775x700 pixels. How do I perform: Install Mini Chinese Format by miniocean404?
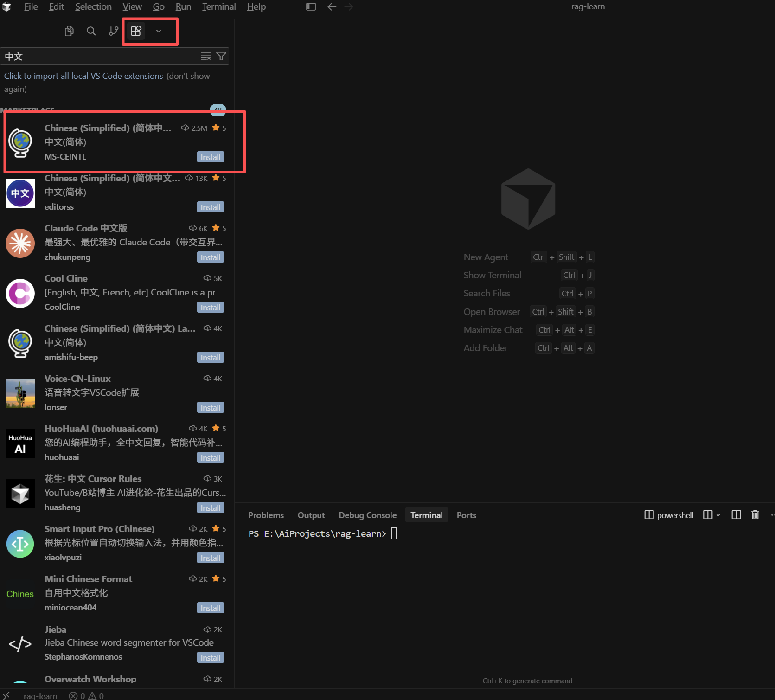point(211,608)
